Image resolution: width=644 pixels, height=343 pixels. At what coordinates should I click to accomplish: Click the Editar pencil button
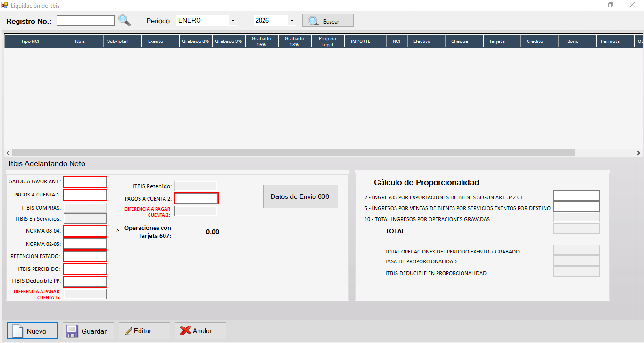(144, 331)
